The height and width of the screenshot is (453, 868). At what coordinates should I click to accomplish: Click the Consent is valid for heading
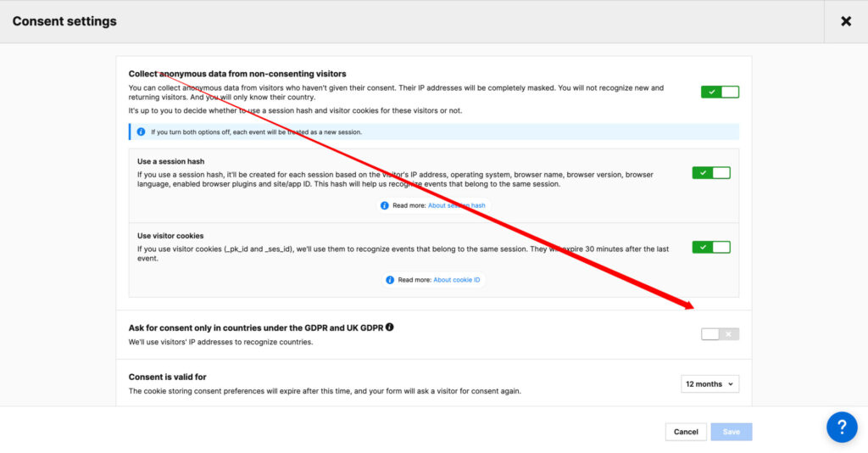167,377
